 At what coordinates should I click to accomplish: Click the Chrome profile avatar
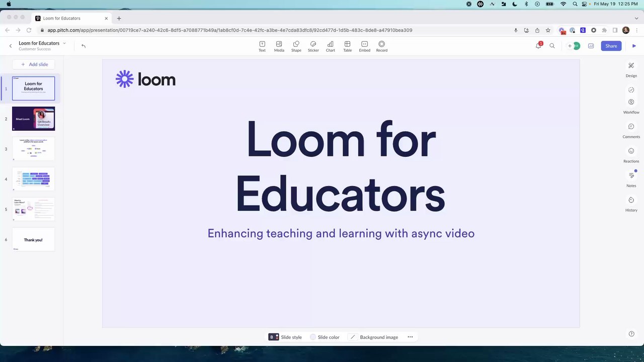pyautogui.click(x=626, y=30)
